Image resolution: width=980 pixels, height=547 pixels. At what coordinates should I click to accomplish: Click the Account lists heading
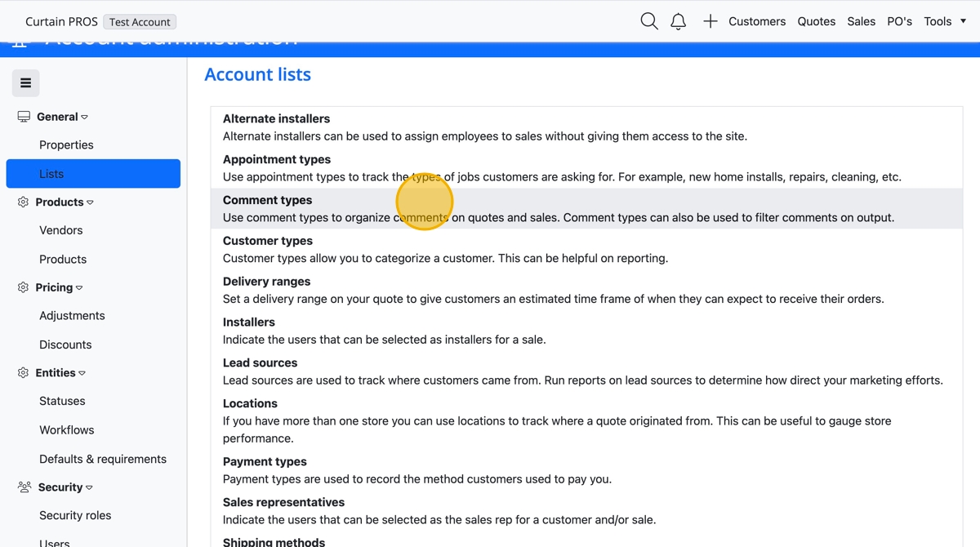pos(257,74)
